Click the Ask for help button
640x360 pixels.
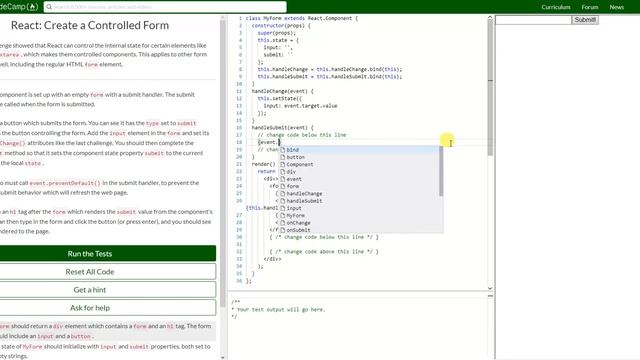(x=108, y=308)
